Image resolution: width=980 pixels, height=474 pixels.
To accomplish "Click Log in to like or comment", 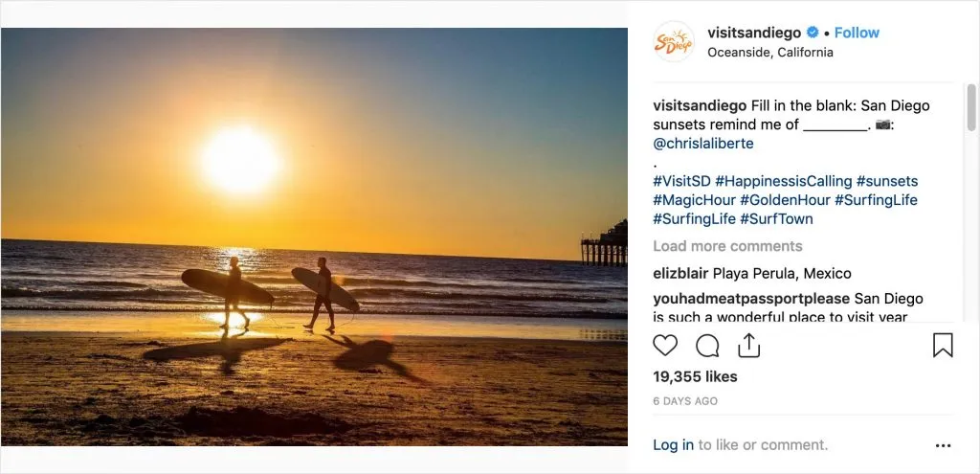I will [x=673, y=445].
